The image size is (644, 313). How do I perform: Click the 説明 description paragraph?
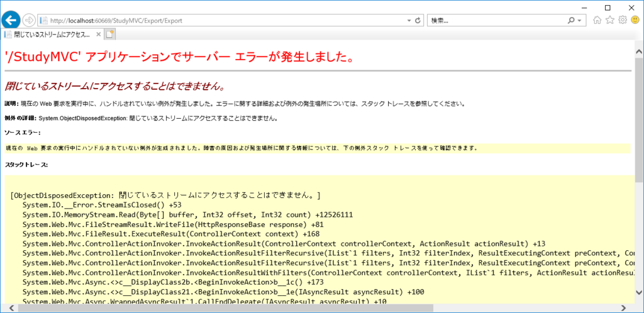coord(235,104)
